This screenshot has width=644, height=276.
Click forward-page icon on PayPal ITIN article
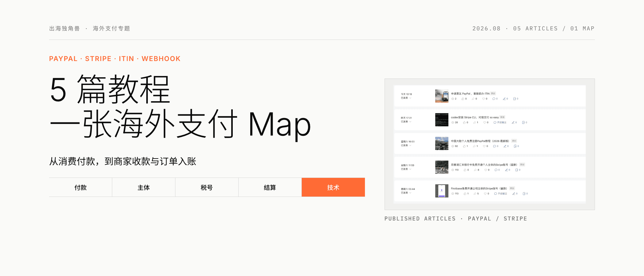(x=515, y=99)
